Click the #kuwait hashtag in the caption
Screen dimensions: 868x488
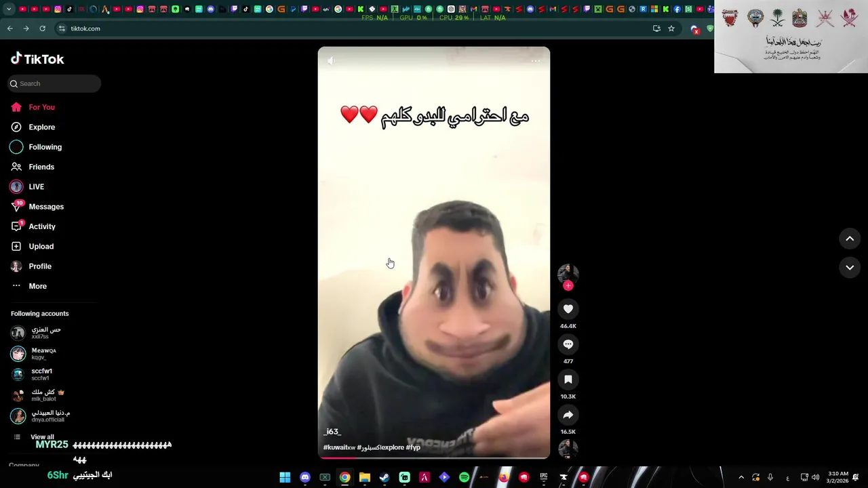(x=339, y=447)
